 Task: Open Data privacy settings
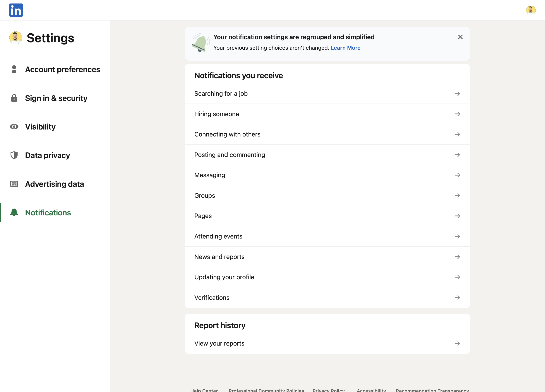click(55, 155)
